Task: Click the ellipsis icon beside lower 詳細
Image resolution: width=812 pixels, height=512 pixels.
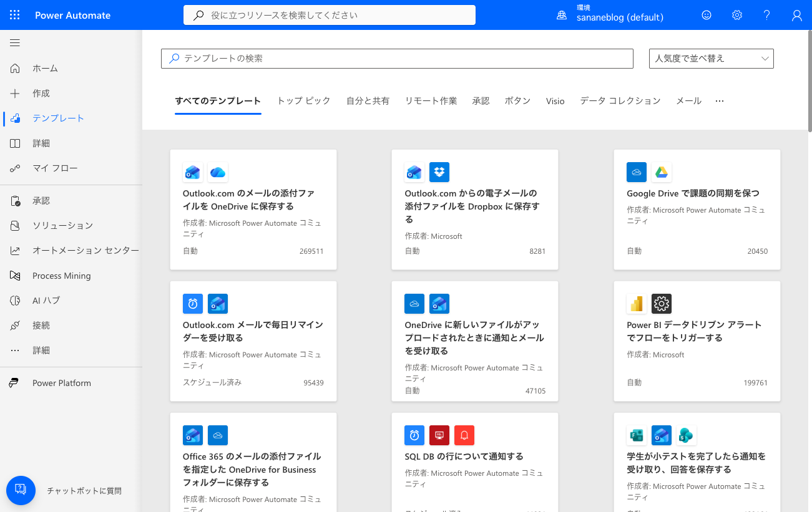Action: (15, 350)
